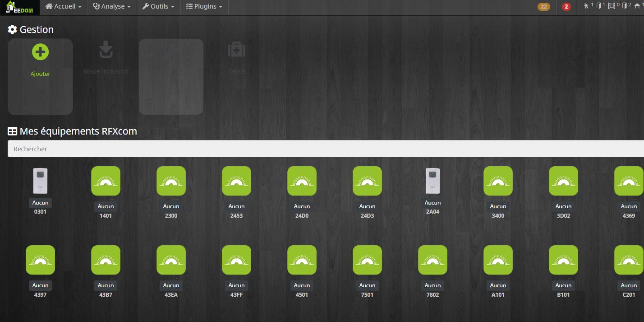Open the orange 22 messages badge
Viewport: 644px width, 322px height.
click(x=544, y=7)
